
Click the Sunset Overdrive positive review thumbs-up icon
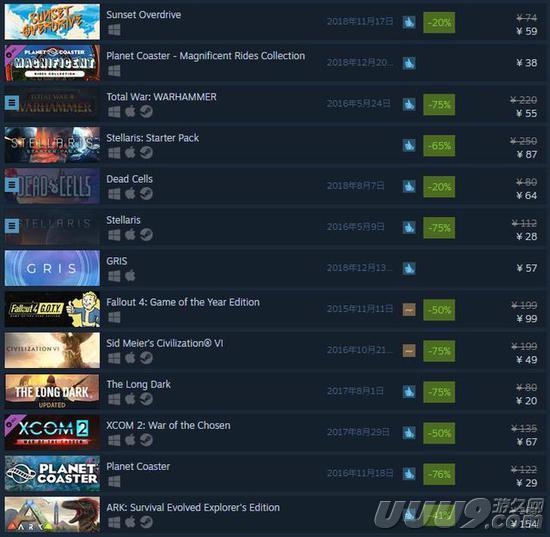pyautogui.click(x=409, y=22)
